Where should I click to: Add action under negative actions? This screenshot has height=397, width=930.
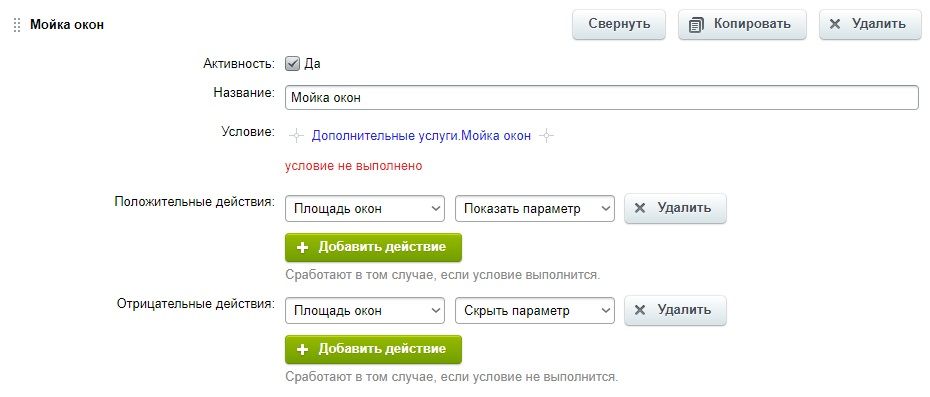(x=373, y=350)
